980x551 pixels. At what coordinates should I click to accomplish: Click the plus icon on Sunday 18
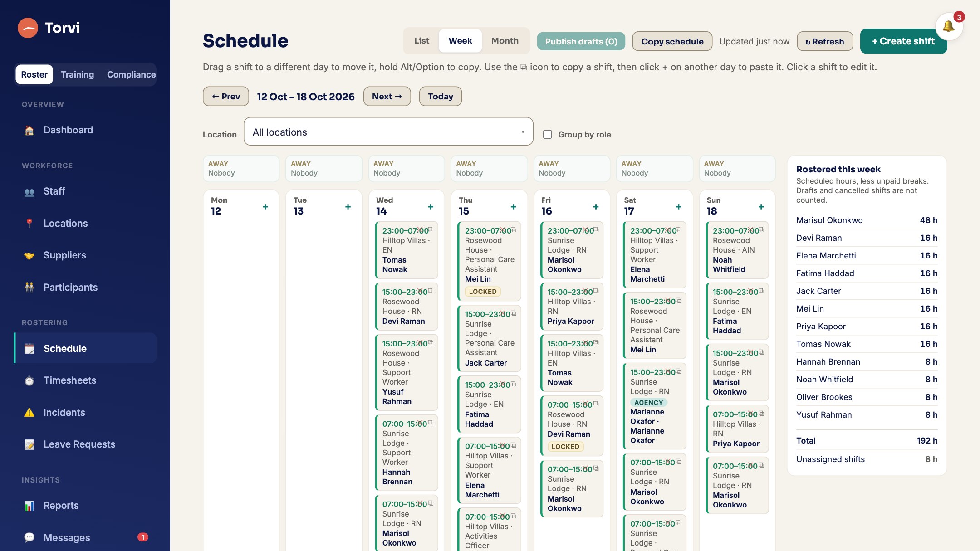pyautogui.click(x=761, y=207)
